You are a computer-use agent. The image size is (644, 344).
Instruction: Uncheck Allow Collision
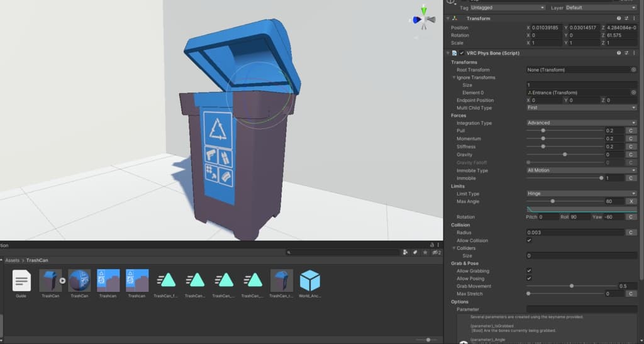(529, 240)
